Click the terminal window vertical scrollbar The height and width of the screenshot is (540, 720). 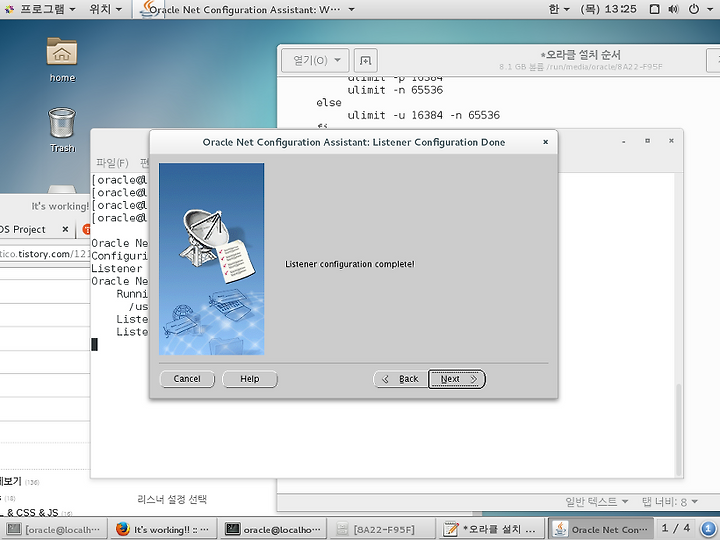point(679,430)
